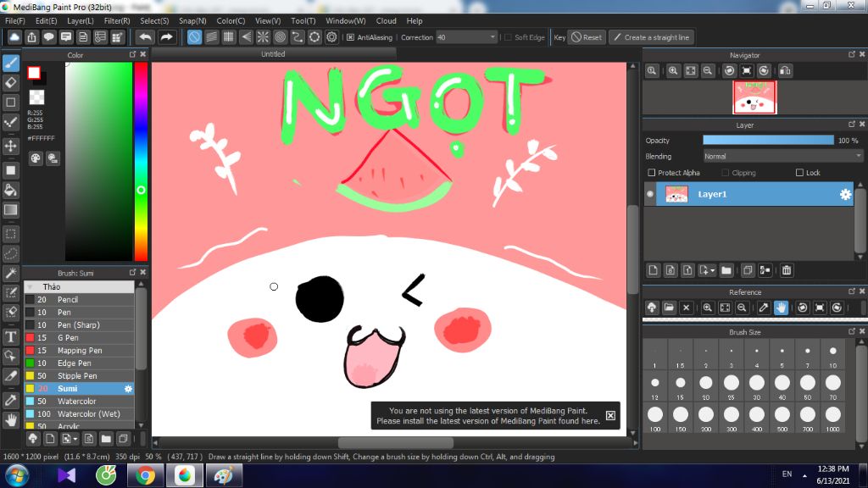Click the Navigator preview thumbnail
868x488 pixels.
click(x=754, y=97)
